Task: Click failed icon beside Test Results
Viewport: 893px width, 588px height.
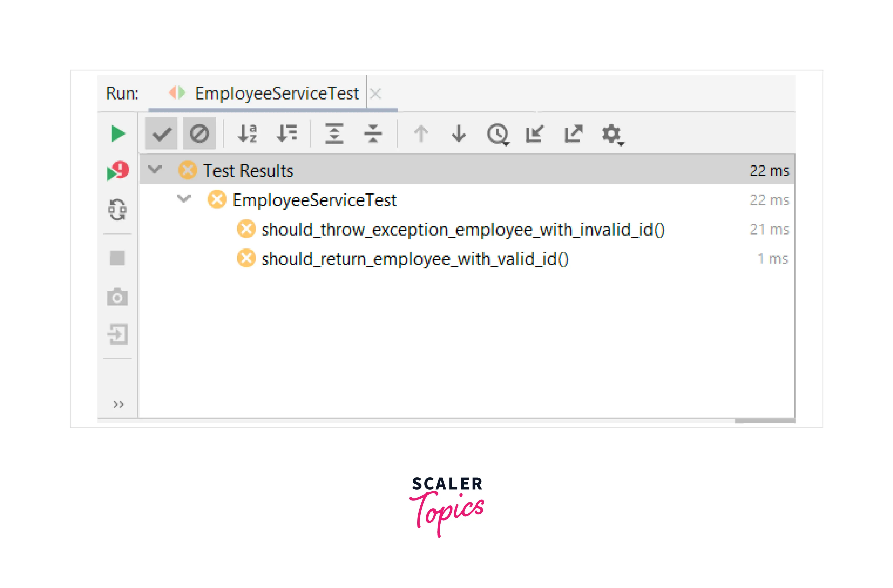Action: click(187, 170)
